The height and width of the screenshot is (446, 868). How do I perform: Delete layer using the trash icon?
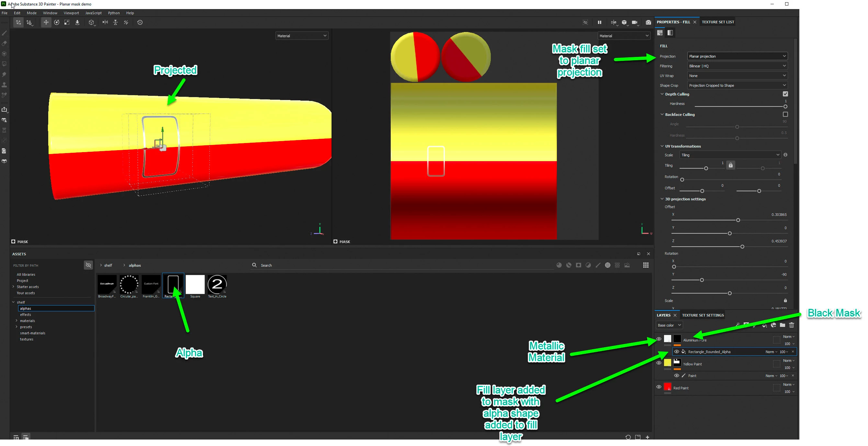792,325
